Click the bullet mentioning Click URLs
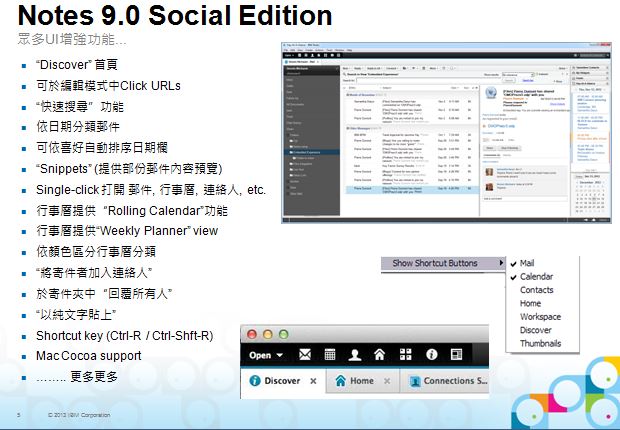 click(x=108, y=86)
